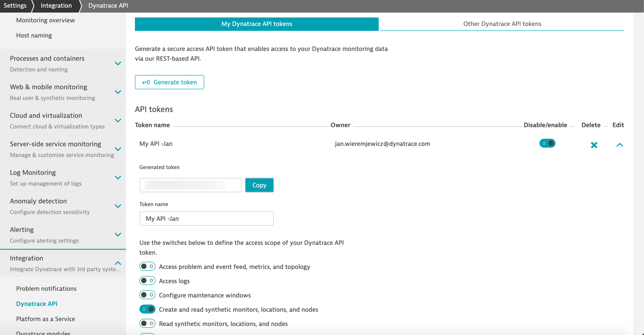Delete the My API -Jan token
This screenshot has height=335, width=644.
click(594, 145)
